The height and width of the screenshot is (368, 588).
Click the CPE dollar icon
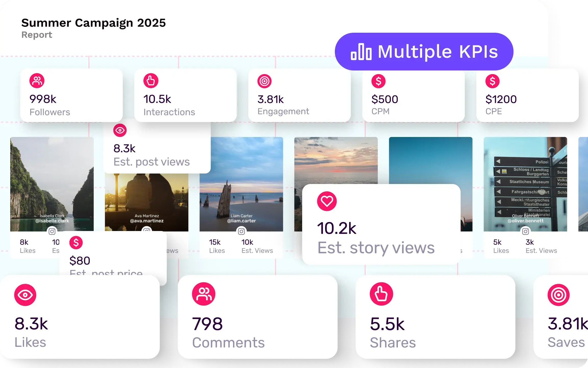[492, 81]
